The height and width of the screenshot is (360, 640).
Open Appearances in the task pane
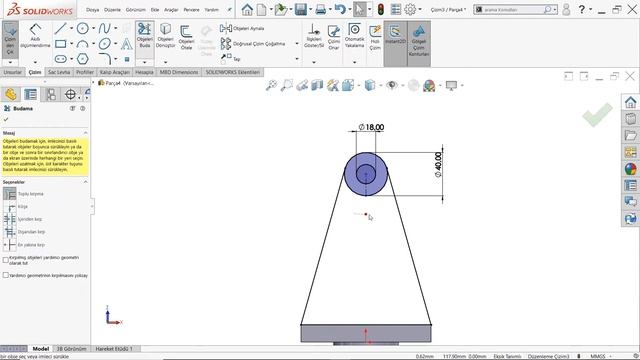pos(630,169)
